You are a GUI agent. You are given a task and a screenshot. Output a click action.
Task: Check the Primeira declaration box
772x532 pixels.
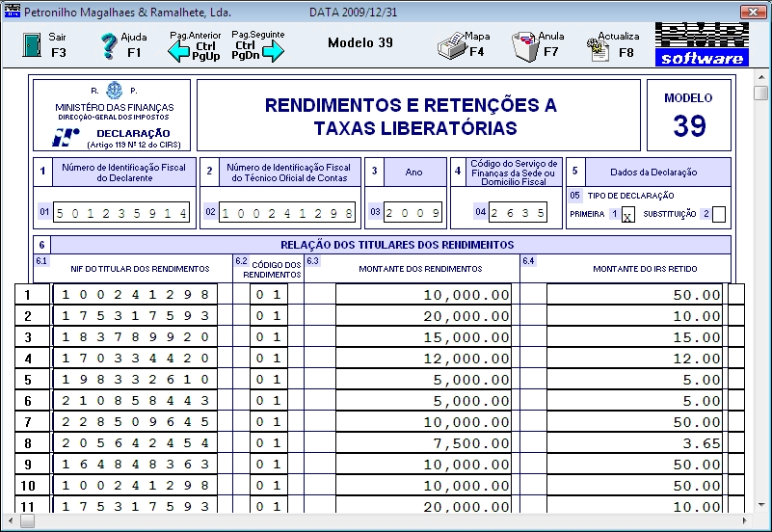(627, 215)
